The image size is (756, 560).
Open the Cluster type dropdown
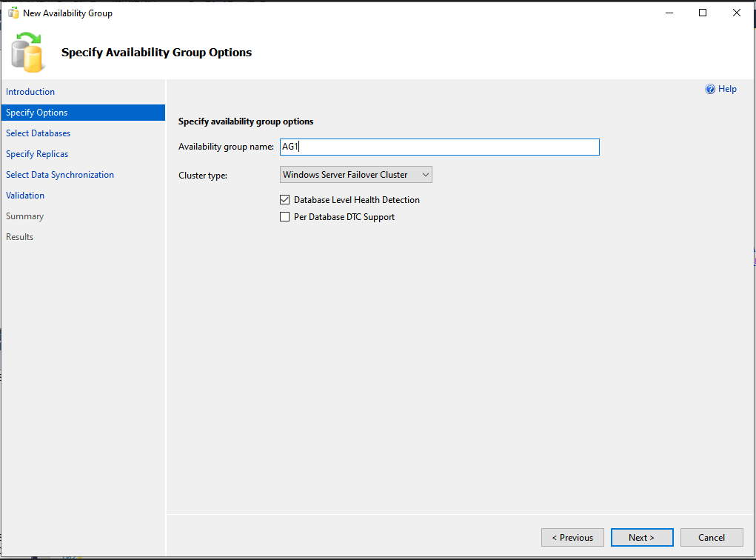tap(356, 175)
